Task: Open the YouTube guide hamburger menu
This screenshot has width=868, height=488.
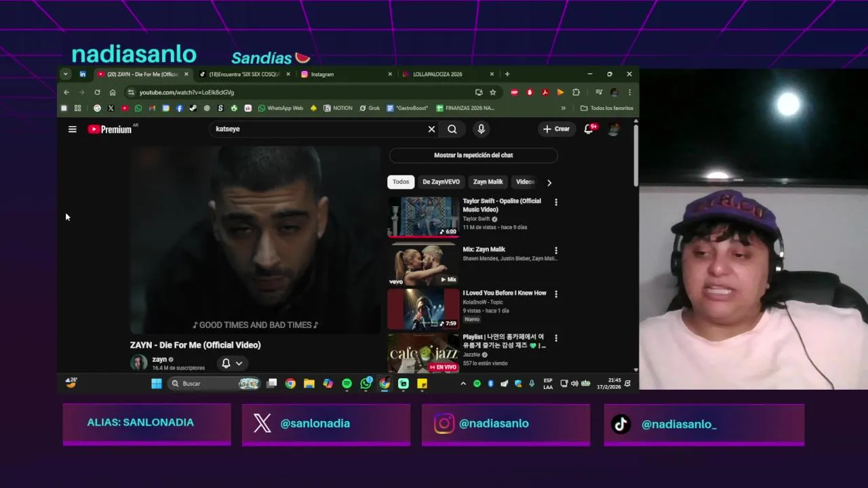Action: tap(73, 129)
